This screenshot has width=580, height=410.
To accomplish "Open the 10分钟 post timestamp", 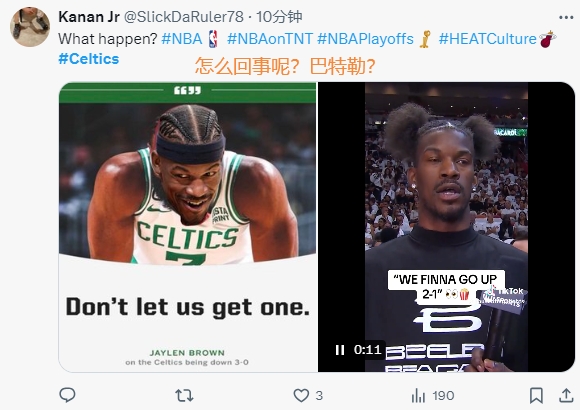I will click(x=279, y=17).
